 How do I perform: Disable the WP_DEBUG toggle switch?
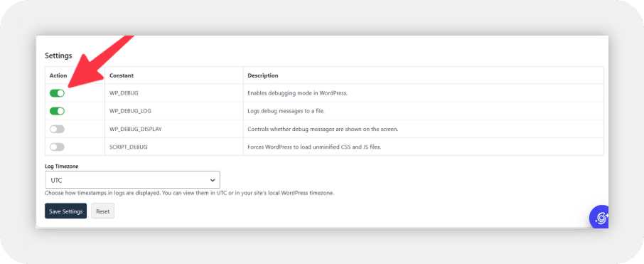pos(57,93)
